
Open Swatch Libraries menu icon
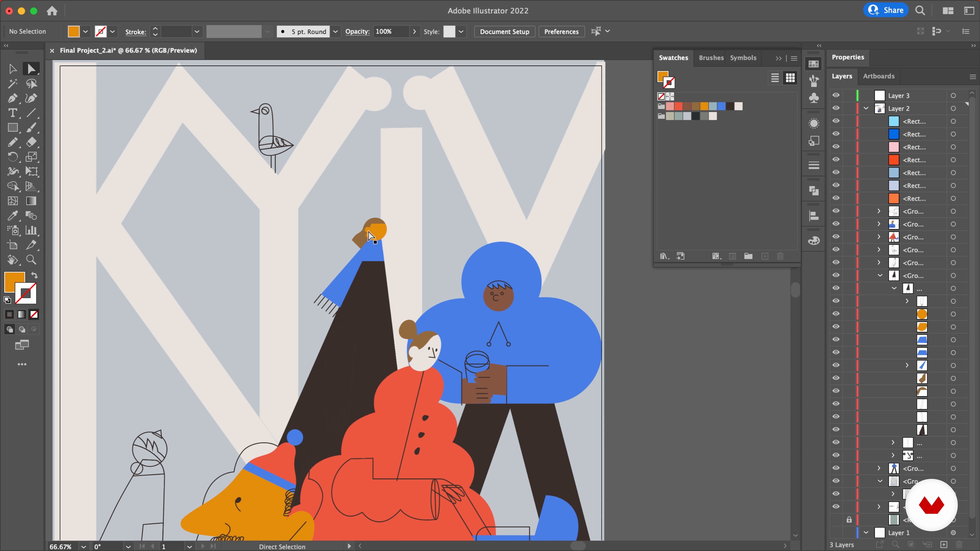[664, 256]
